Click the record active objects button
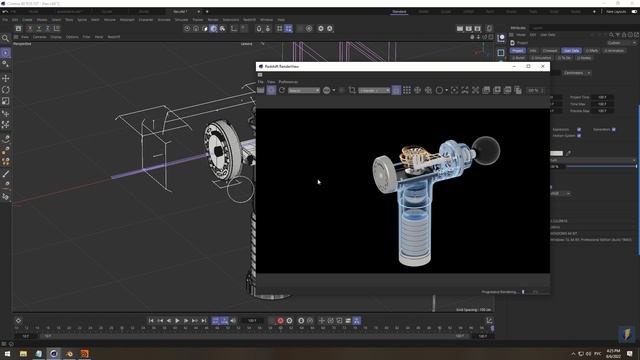Screen dimensions: 640x360 (280, 321)
